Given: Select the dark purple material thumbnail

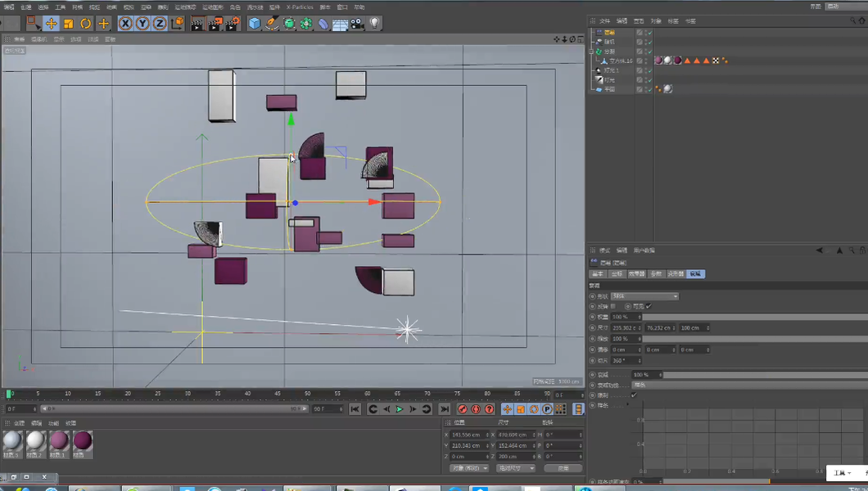Looking at the screenshot, I should [83, 441].
